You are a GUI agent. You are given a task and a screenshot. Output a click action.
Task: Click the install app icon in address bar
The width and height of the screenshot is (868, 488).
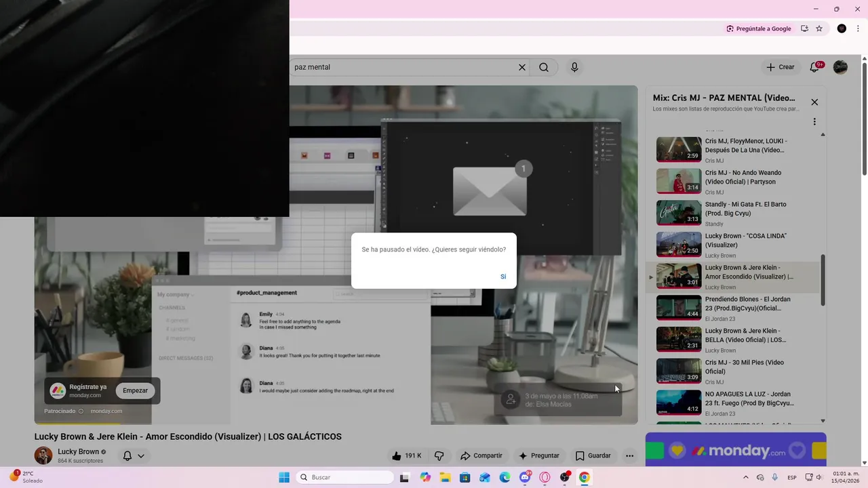(x=804, y=28)
